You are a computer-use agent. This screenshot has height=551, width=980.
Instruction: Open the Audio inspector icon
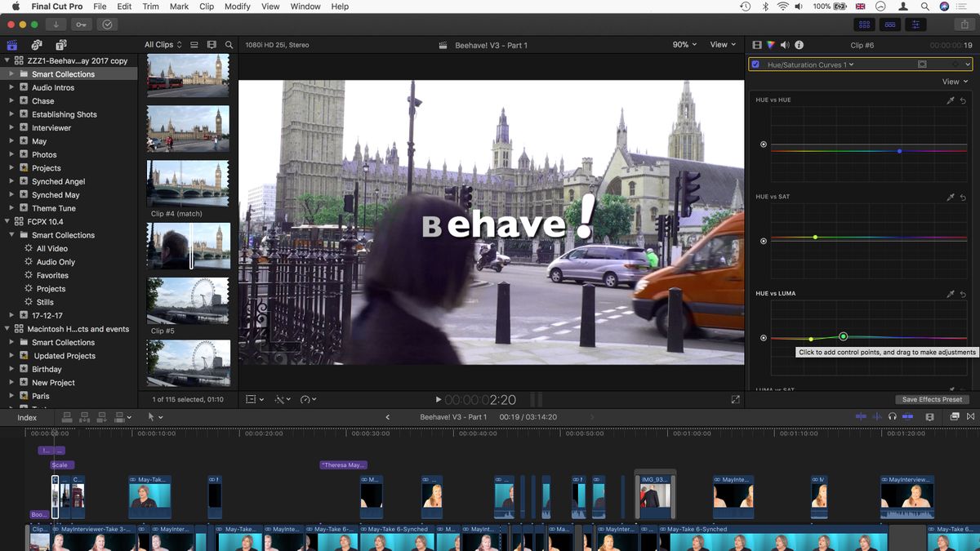[783, 45]
